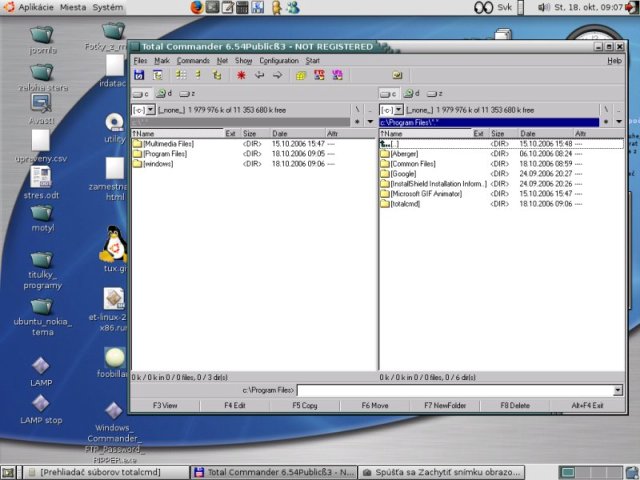The width and height of the screenshot is (640, 480).
Task: Open Firefox from the top panel
Action: 196,7
